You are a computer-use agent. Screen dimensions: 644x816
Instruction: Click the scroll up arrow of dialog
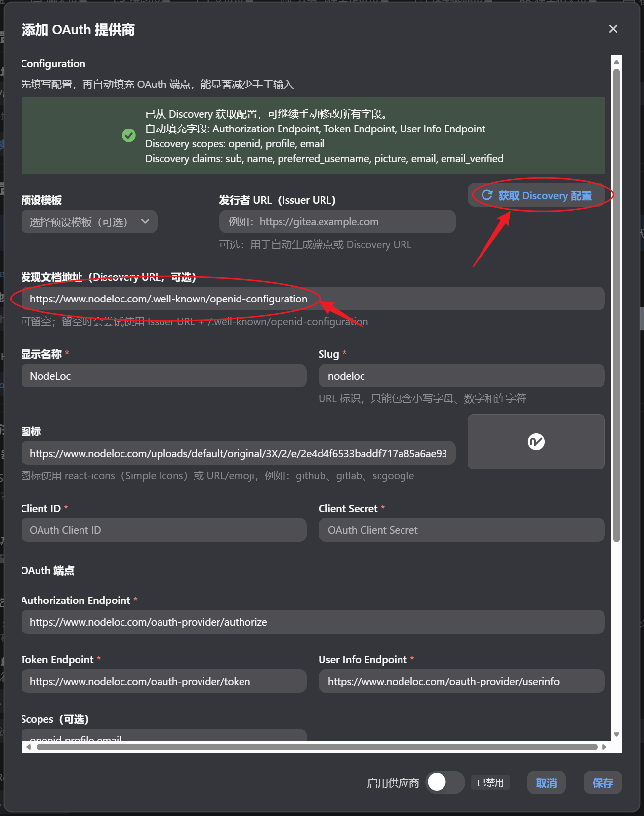pyautogui.click(x=616, y=62)
